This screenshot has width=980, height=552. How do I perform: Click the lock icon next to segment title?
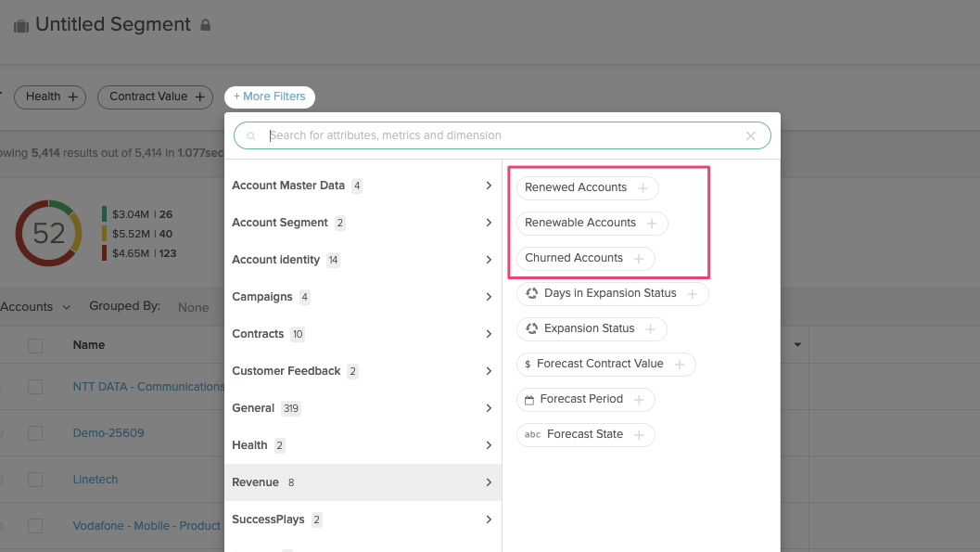(x=205, y=25)
